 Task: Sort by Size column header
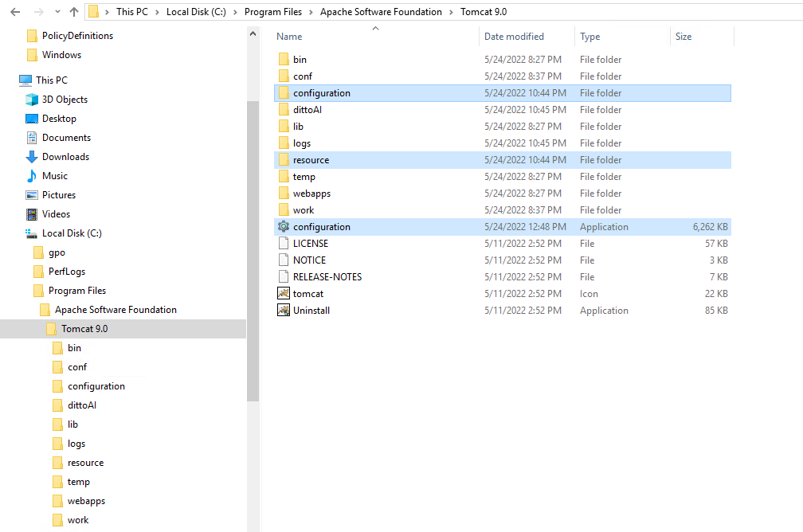pos(684,37)
